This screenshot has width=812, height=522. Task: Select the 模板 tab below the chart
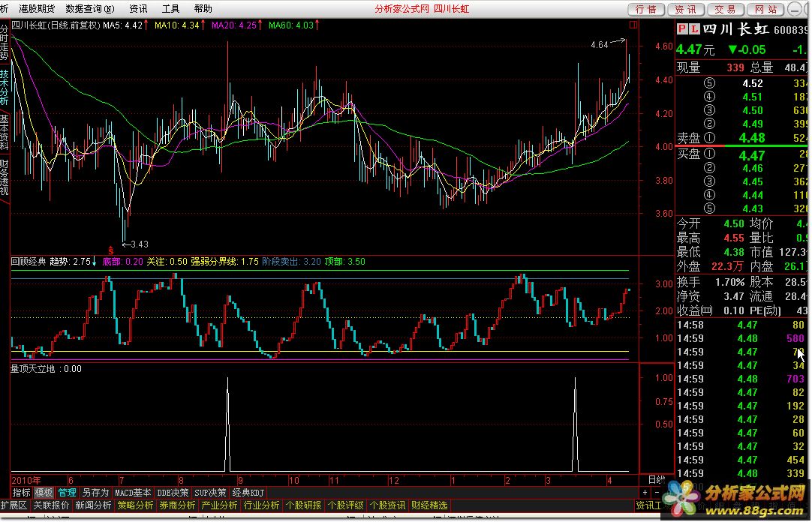pyautogui.click(x=44, y=493)
